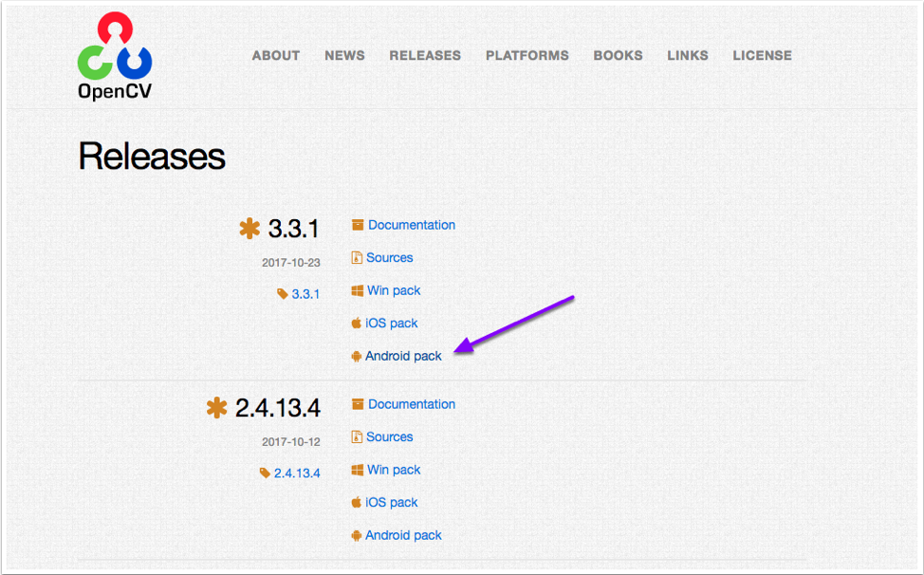Click the documentation box icon for 3.3.1
The height and width of the screenshot is (575, 924).
(x=357, y=225)
